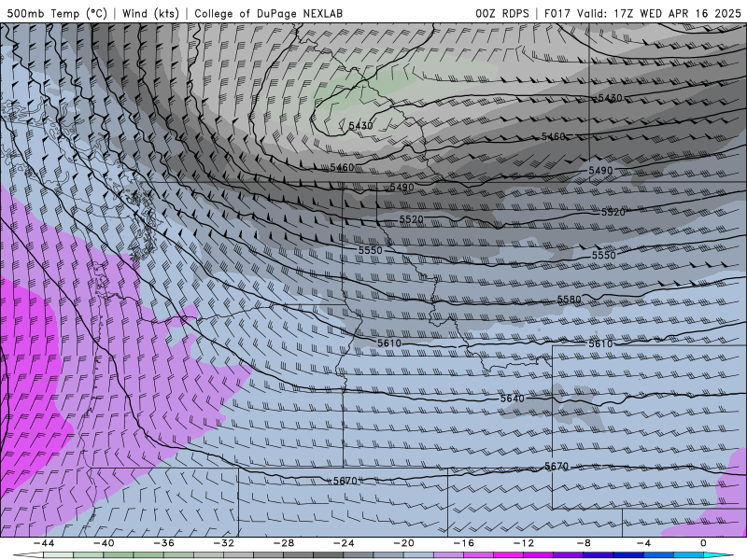Image resolution: width=747 pixels, height=560 pixels.
Task: Click the -12 colorbar tick label
Action: coord(523,543)
